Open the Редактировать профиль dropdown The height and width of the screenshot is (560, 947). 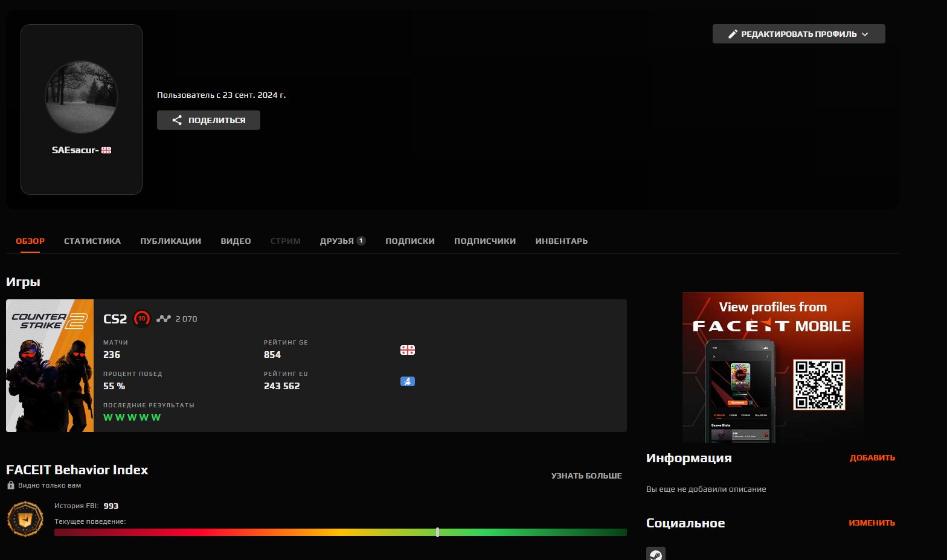tap(798, 34)
